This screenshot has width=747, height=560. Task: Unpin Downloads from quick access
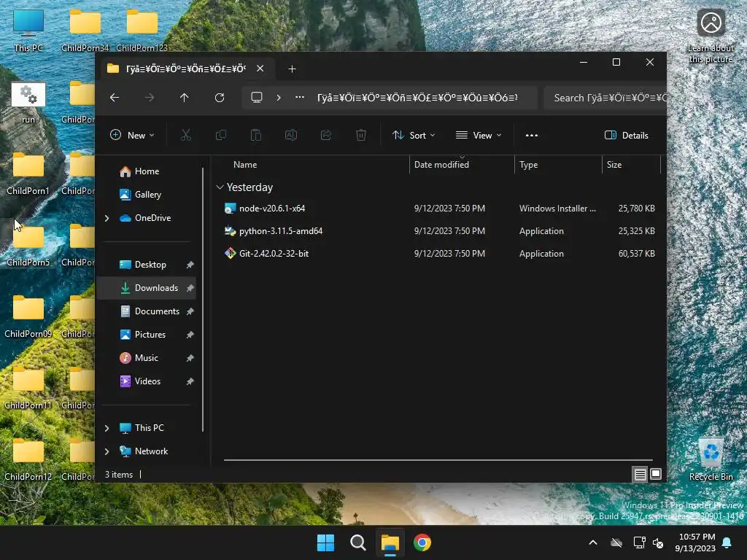point(190,288)
